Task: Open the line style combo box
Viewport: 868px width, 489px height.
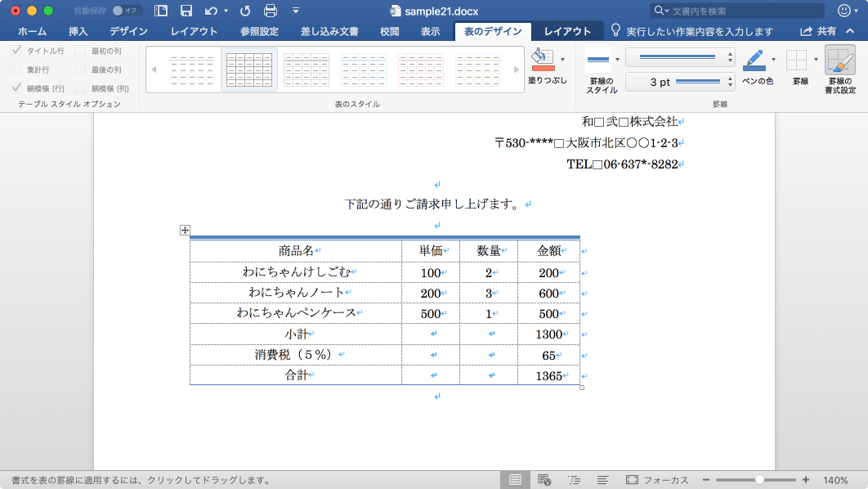Action: pyautogui.click(x=680, y=57)
